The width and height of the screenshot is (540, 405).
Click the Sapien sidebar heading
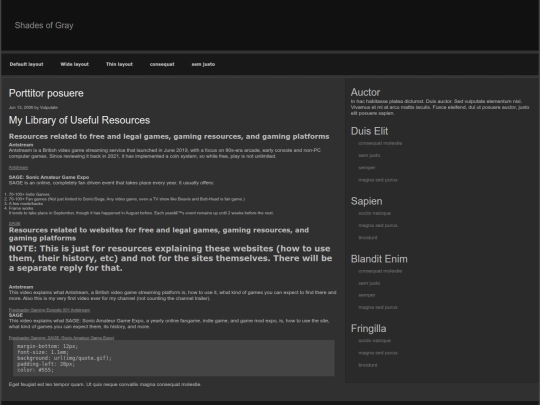(366, 201)
